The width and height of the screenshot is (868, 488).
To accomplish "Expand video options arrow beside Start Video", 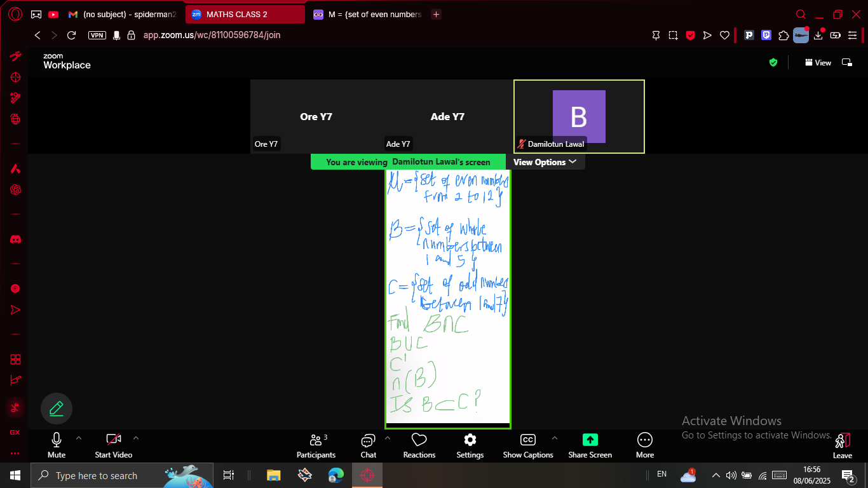I will tap(136, 438).
